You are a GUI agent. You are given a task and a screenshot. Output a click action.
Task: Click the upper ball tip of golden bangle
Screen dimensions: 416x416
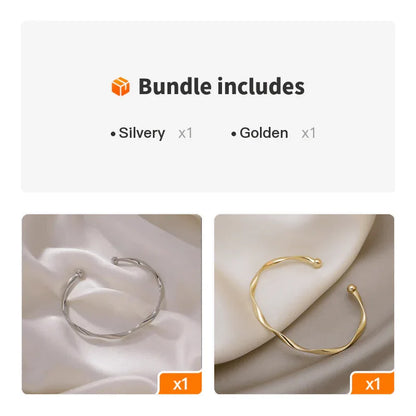pos(318,263)
